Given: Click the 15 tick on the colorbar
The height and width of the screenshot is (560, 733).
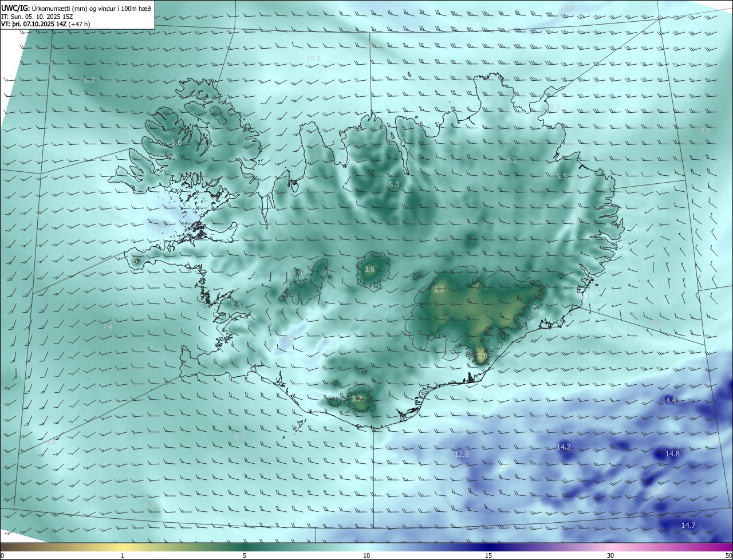Looking at the screenshot, I should tap(488, 555).
